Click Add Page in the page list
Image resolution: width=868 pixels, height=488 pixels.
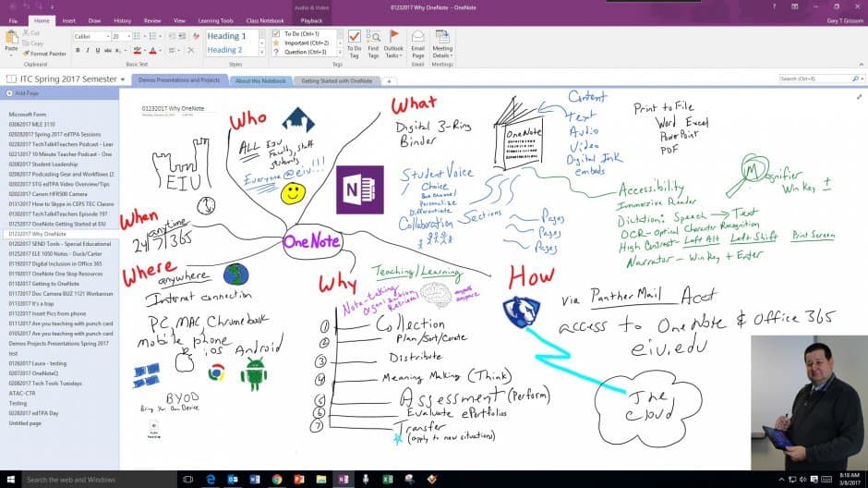coord(27,93)
